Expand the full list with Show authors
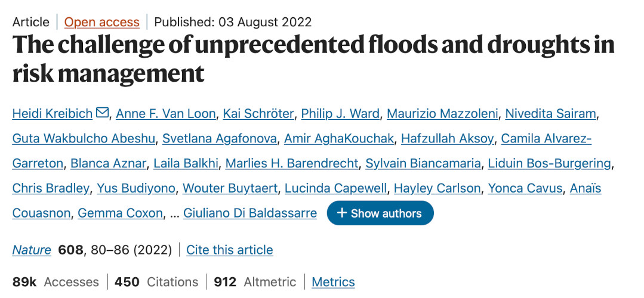This screenshot has height=298, width=644. coord(380,213)
